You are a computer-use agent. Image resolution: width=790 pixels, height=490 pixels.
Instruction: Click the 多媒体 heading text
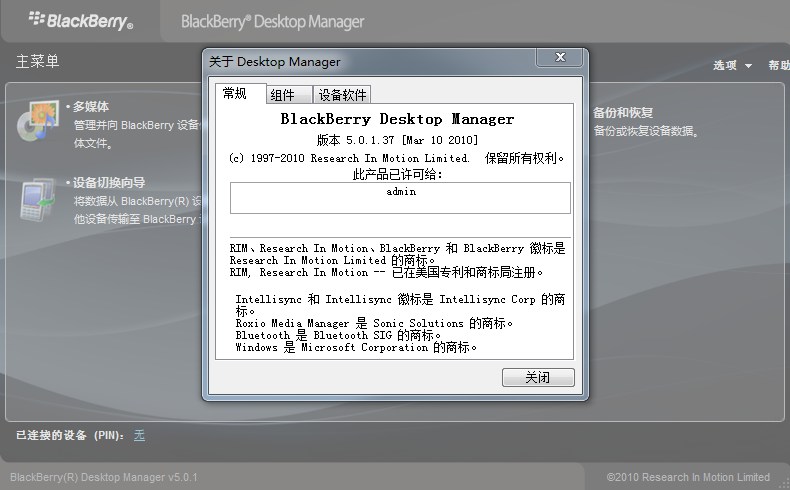(90, 107)
